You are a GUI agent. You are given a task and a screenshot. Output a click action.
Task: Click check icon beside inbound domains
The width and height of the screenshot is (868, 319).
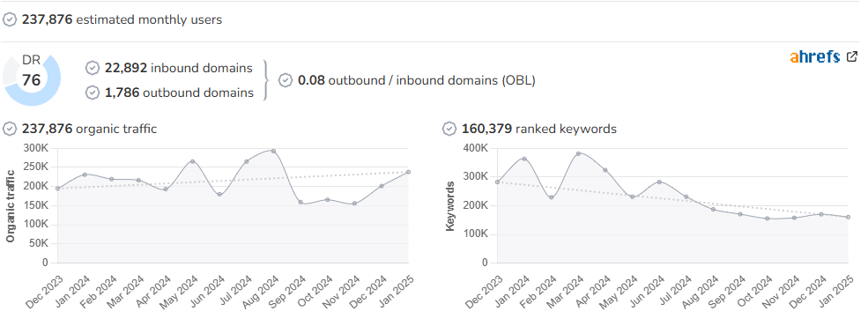click(x=93, y=68)
